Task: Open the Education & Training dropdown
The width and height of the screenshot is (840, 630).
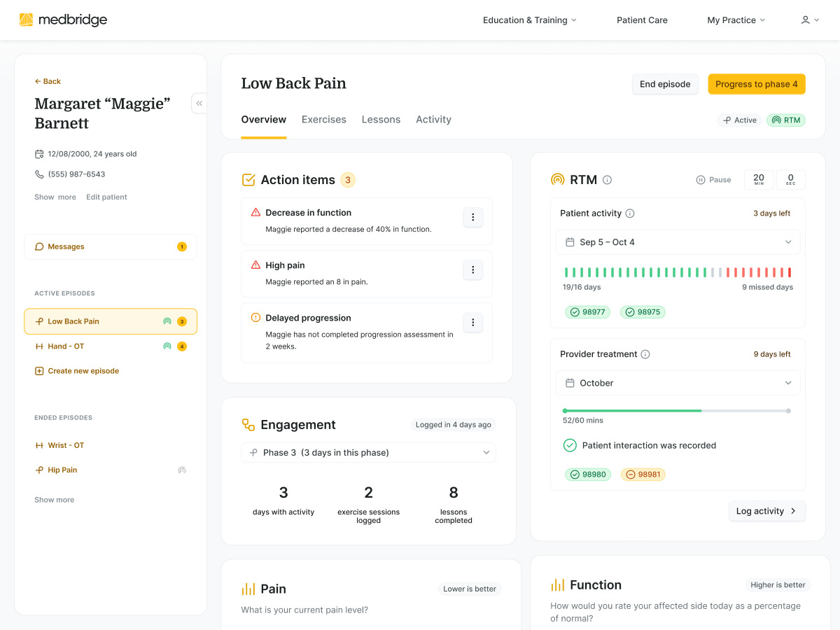Action: 530,20
